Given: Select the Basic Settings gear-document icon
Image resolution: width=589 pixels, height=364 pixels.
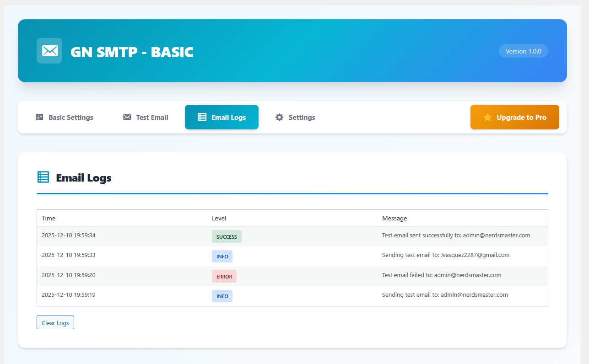Looking at the screenshot, I should [39, 117].
